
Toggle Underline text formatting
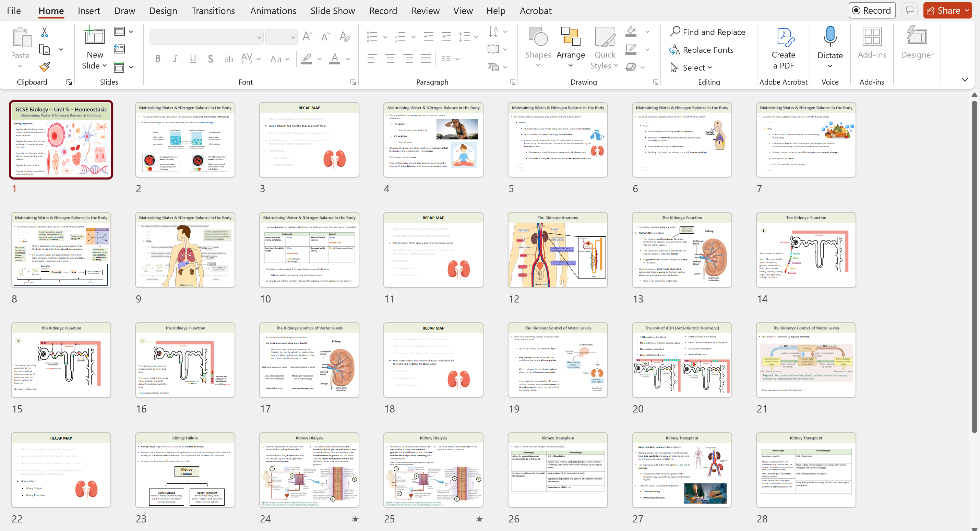tap(193, 59)
